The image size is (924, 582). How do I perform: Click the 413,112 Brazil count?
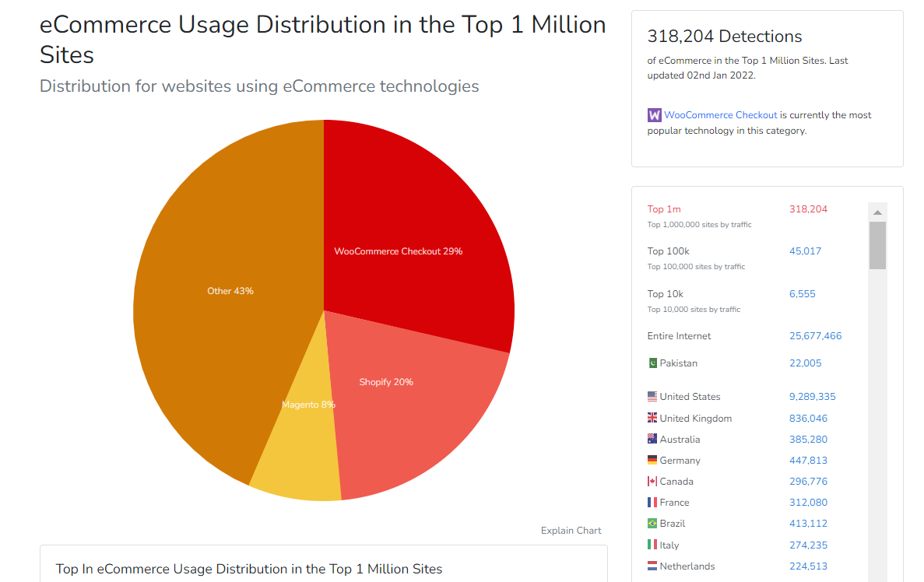[x=808, y=523]
